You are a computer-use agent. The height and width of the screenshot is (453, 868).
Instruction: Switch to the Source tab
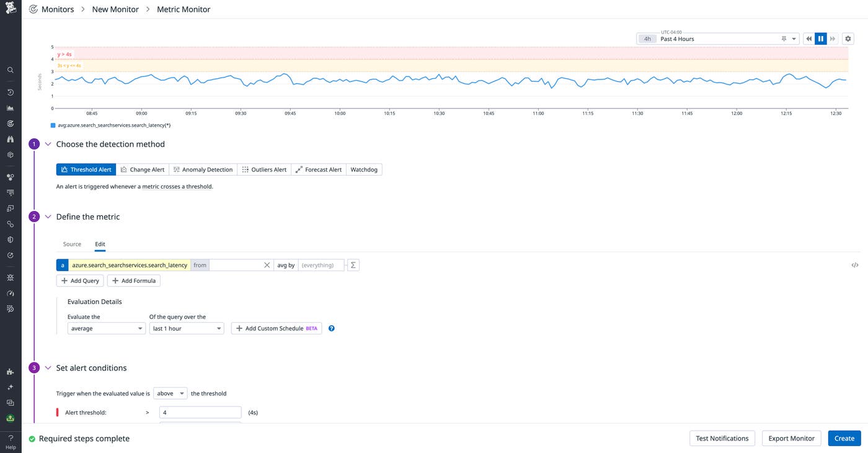coord(71,244)
